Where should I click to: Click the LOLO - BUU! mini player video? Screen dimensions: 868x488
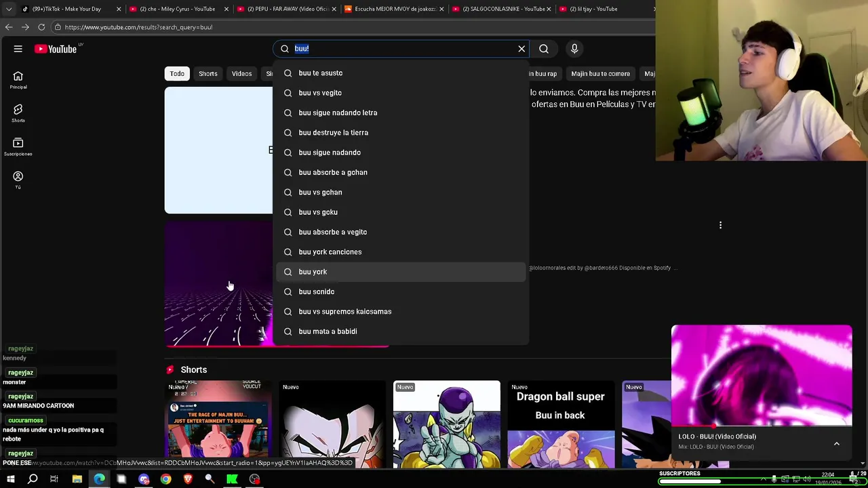pos(762,376)
